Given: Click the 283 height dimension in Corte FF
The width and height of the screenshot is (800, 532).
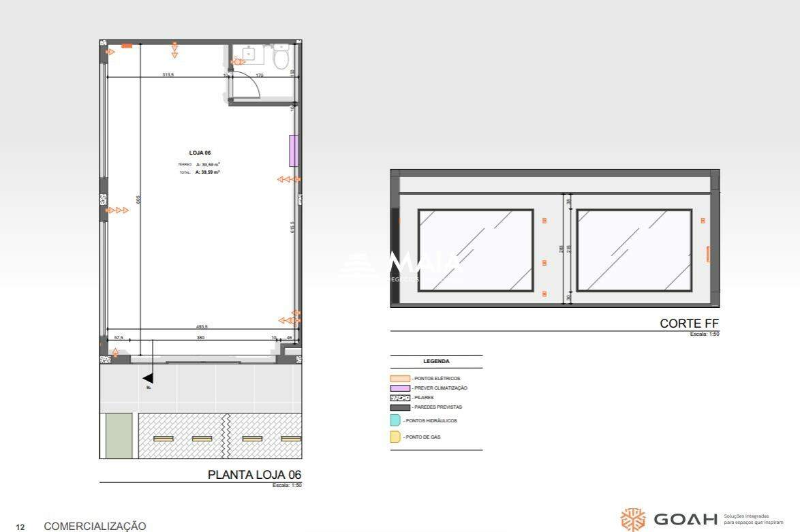Looking at the screenshot, I should coord(561,249).
